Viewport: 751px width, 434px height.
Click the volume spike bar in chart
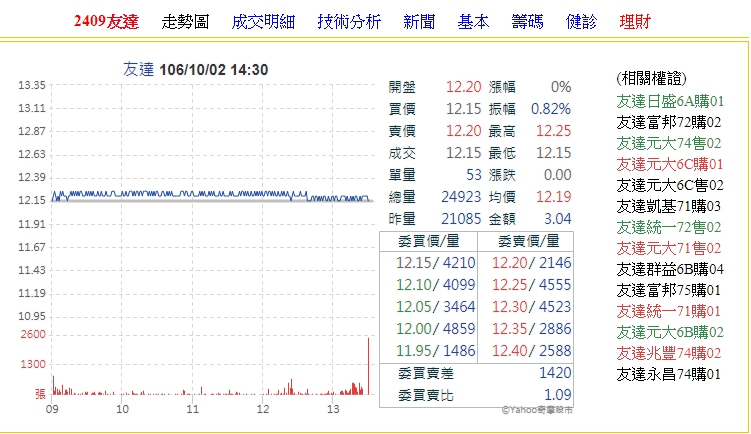[x=369, y=370]
